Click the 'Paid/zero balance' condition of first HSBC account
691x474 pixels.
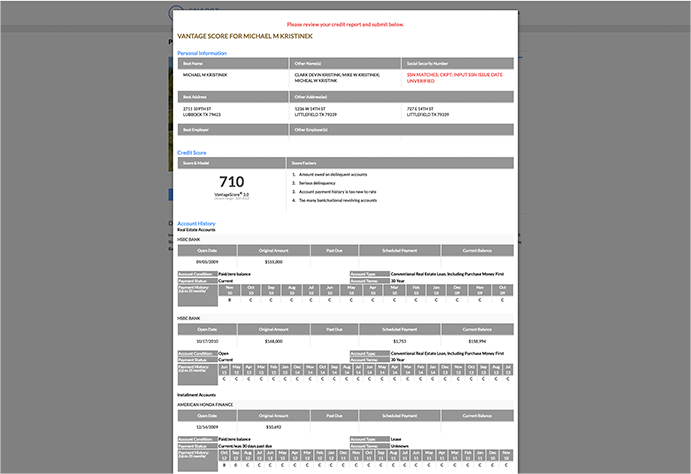[x=234, y=274]
